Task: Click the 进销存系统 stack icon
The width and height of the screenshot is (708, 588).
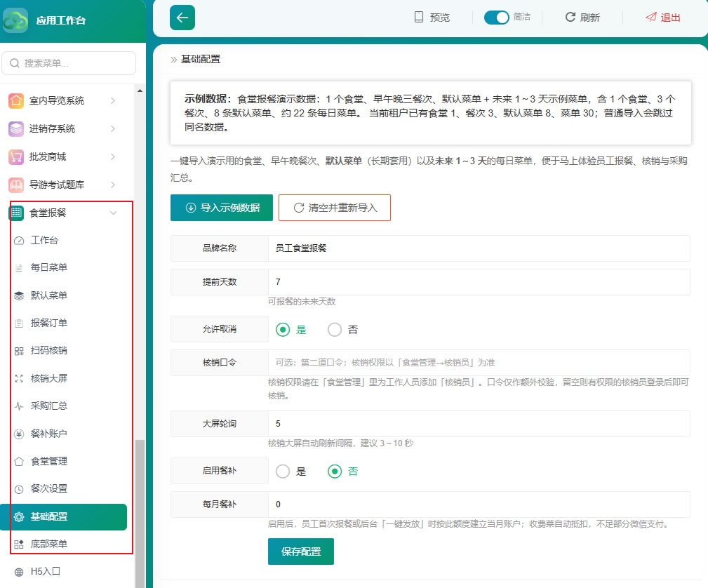Action: [16, 128]
